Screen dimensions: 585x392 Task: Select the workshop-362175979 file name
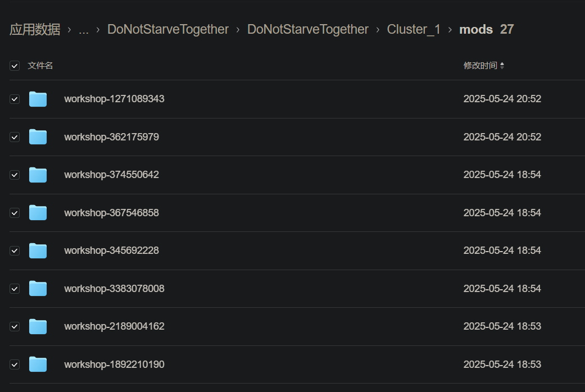point(112,137)
